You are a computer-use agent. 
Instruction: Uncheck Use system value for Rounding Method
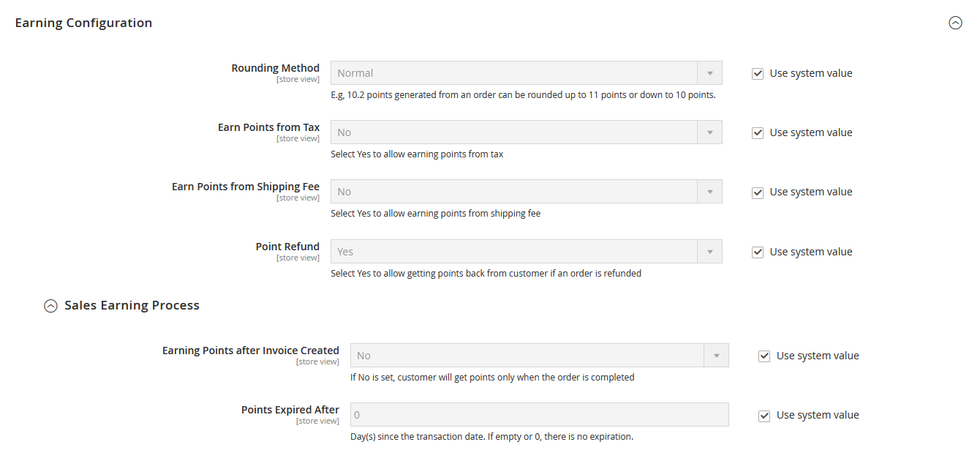[x=758, y=73]
